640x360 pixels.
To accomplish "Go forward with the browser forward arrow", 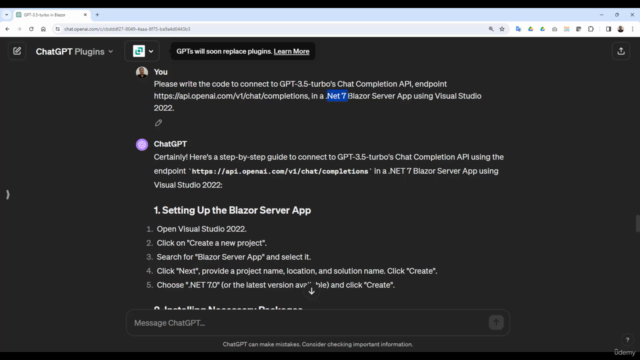I will (x=19, y=29).
